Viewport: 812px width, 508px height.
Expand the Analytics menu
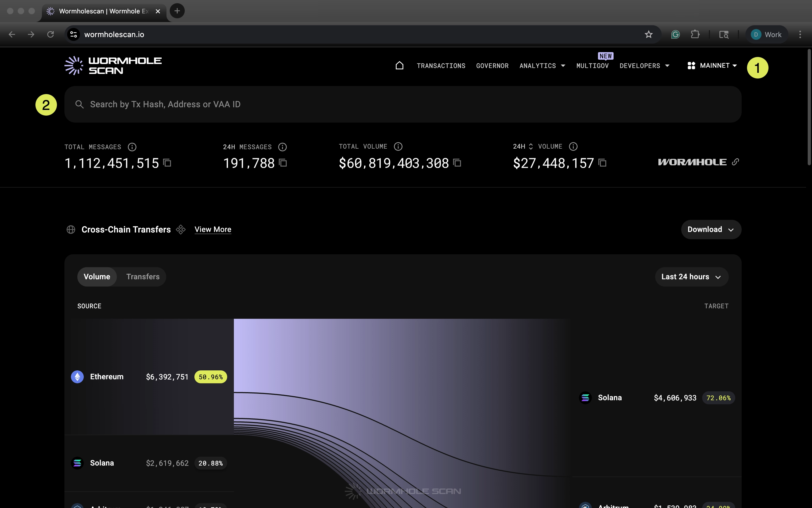542,66
